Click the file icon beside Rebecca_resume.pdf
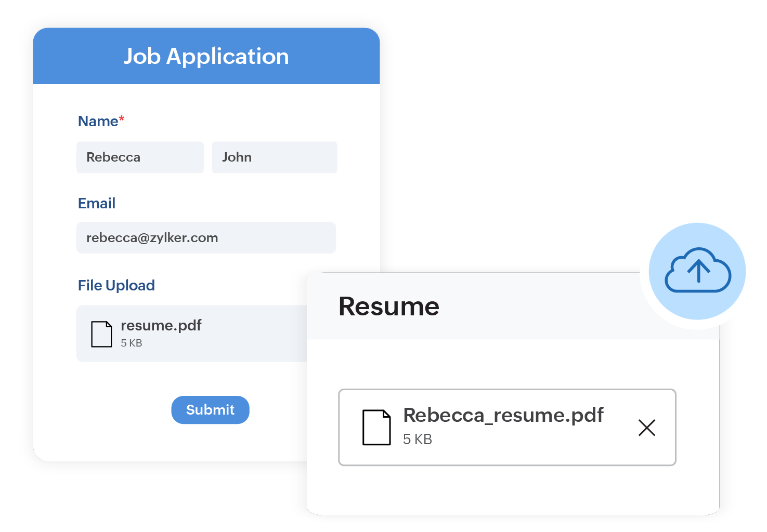 point(376,427)
